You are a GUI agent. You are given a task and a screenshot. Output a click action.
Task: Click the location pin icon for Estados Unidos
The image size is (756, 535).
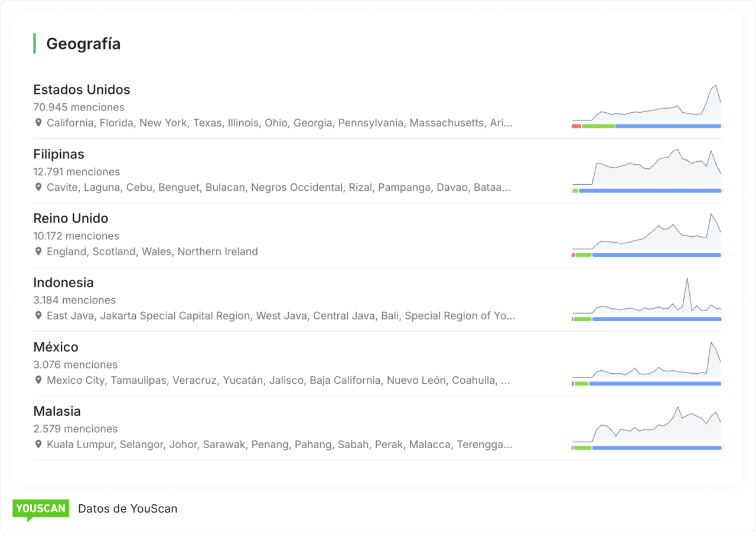[38, 123]
